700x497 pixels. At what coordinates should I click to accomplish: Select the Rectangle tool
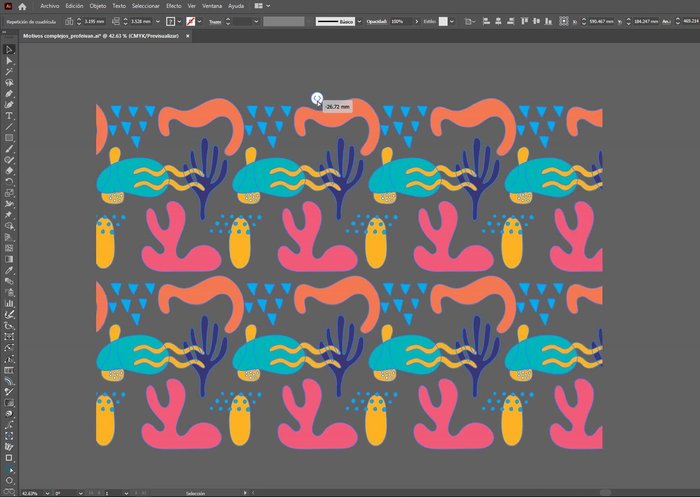click(x=9, y=137)
